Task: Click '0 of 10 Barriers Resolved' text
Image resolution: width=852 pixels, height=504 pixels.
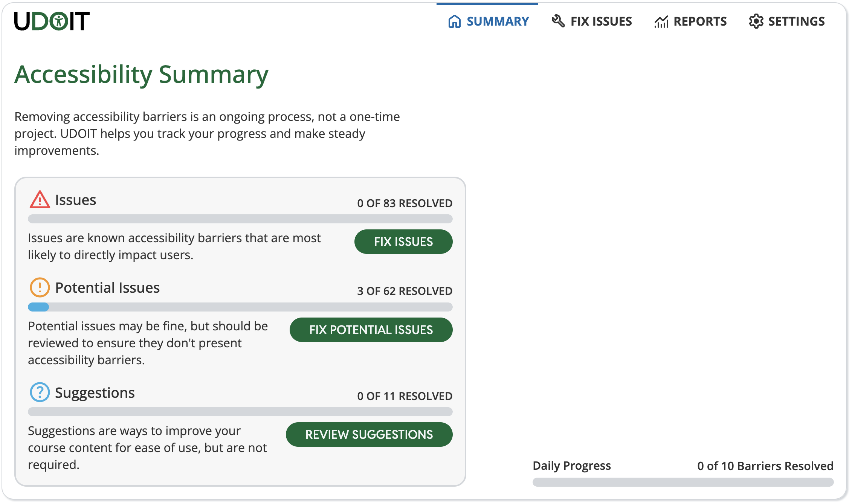Action: pyautogui.click(x=765, y=466)
